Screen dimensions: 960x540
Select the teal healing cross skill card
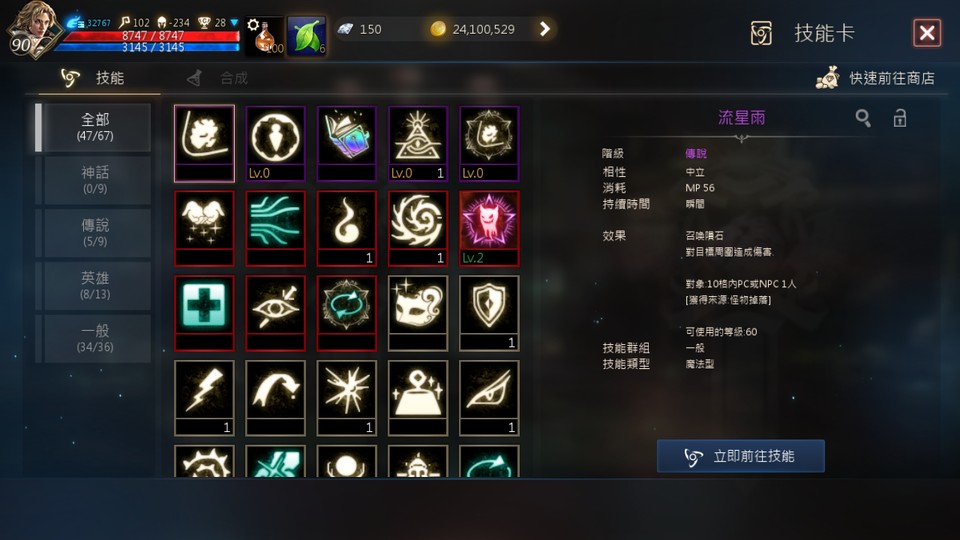(204, 313)
